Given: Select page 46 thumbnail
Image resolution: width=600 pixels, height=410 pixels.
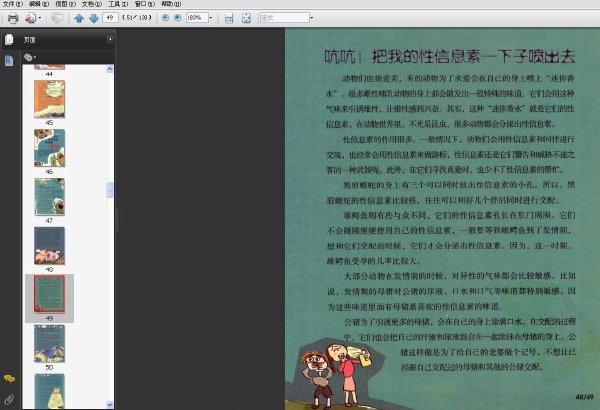Looking at the screenshot, I should [x=49, y=148].
